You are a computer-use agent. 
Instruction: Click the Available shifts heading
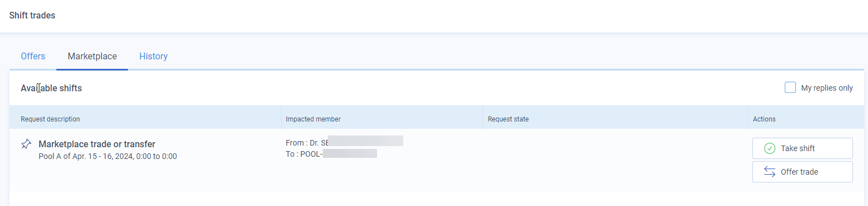tap(51, 88)
